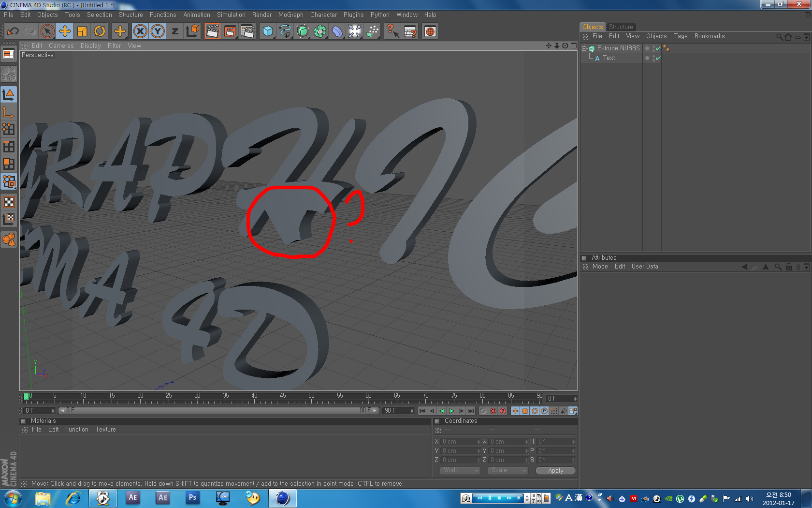
Task: Open the NURBS generator icon
Action: point(303,31)
